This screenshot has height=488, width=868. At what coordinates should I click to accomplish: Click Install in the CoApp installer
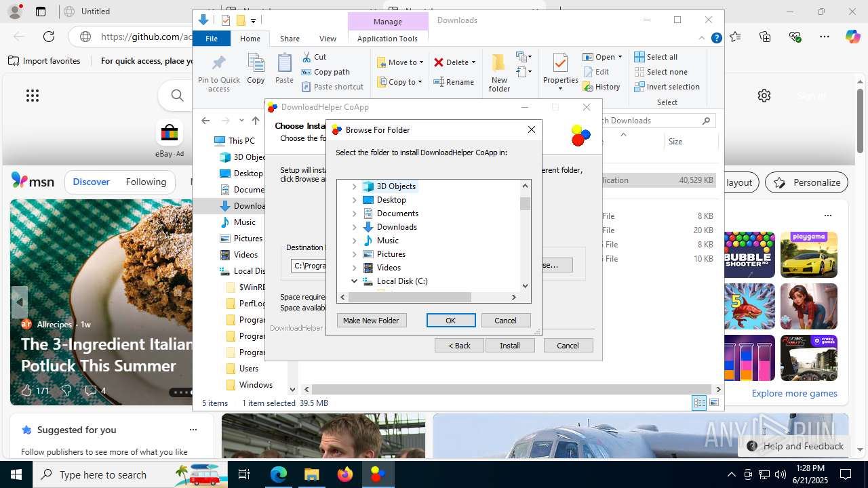pos(510,346)
